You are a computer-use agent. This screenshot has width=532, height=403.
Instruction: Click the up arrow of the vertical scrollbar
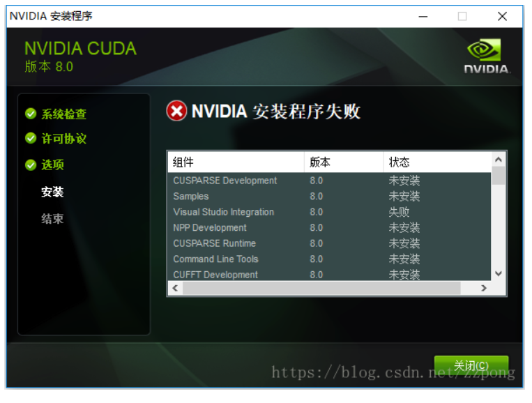(498, 160)
